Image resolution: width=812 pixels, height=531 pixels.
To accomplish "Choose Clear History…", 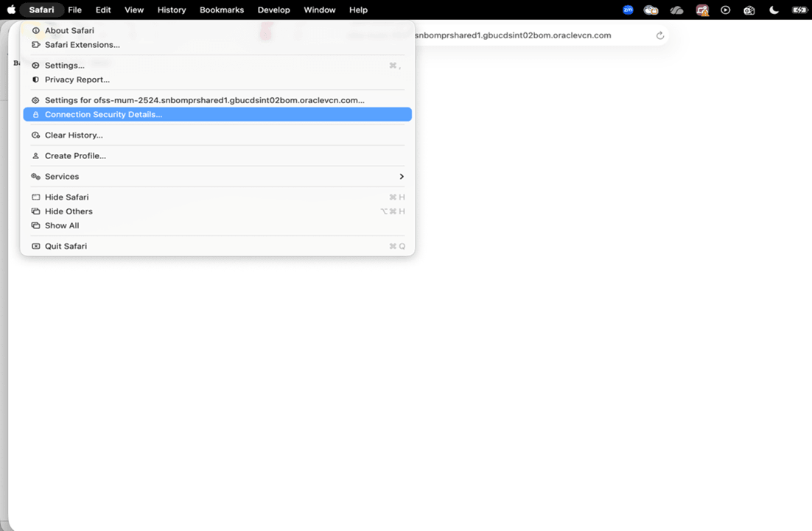I will (217, 135).
